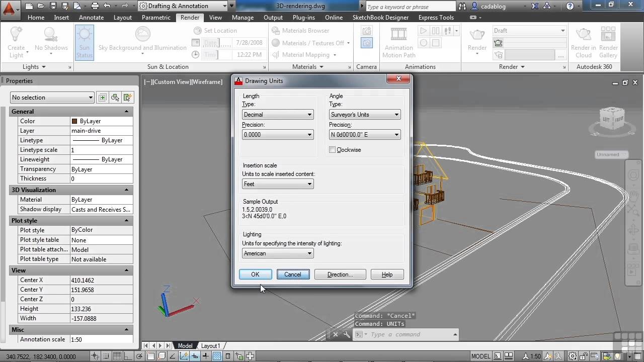
Task: Click the Help button in Drawing Units
Action: click(x=387, y=275)
